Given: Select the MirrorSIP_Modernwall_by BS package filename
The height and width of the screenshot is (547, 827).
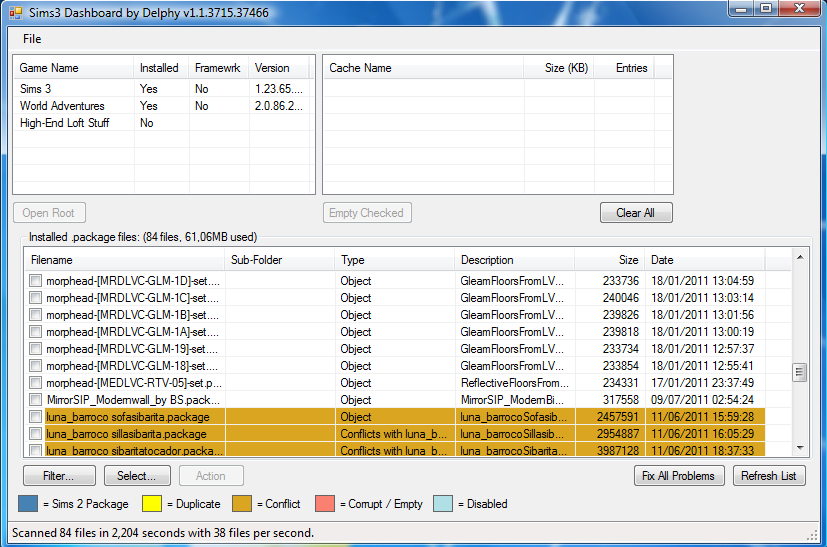Looking at the screenshot, I should coord(133,400).
